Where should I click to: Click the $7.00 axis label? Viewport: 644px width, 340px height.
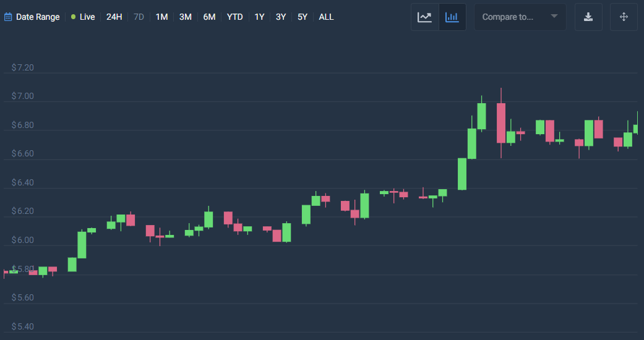(x=23, y=96)
